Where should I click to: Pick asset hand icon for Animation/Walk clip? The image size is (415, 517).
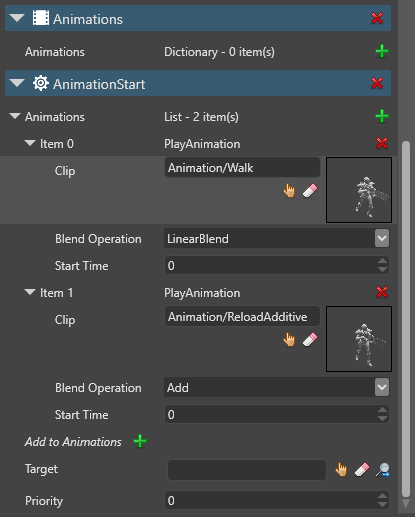[289, 191]
